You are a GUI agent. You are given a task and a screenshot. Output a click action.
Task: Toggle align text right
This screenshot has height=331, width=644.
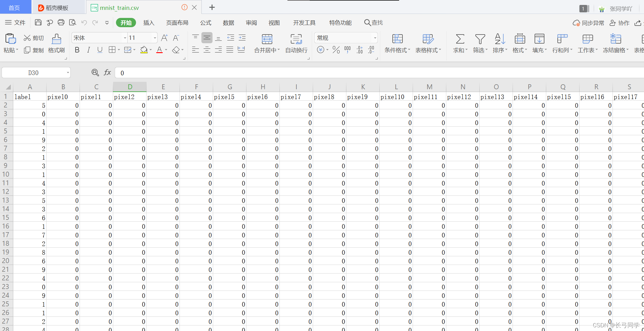click(x=218, y=50)
